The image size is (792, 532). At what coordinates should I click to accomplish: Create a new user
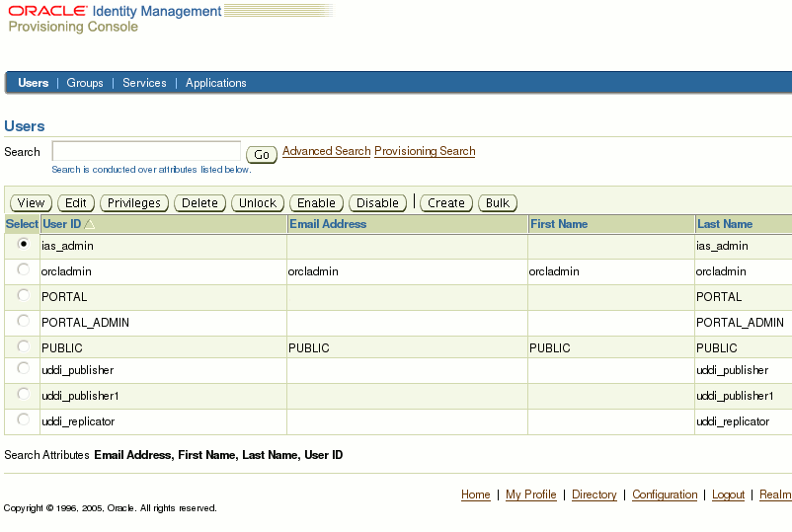tap(446, 203)
